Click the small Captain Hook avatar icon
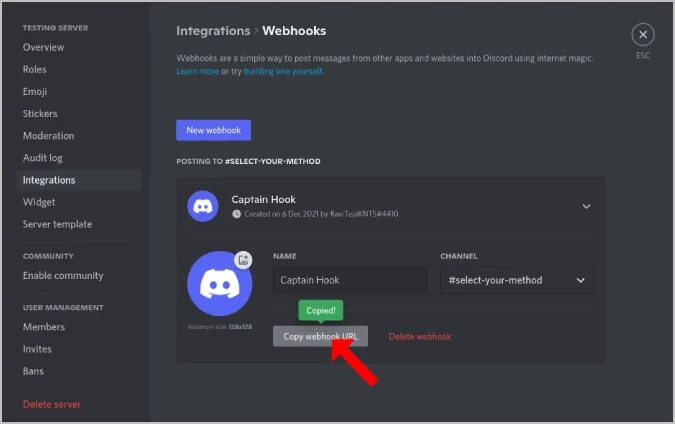 click(203, 206)
